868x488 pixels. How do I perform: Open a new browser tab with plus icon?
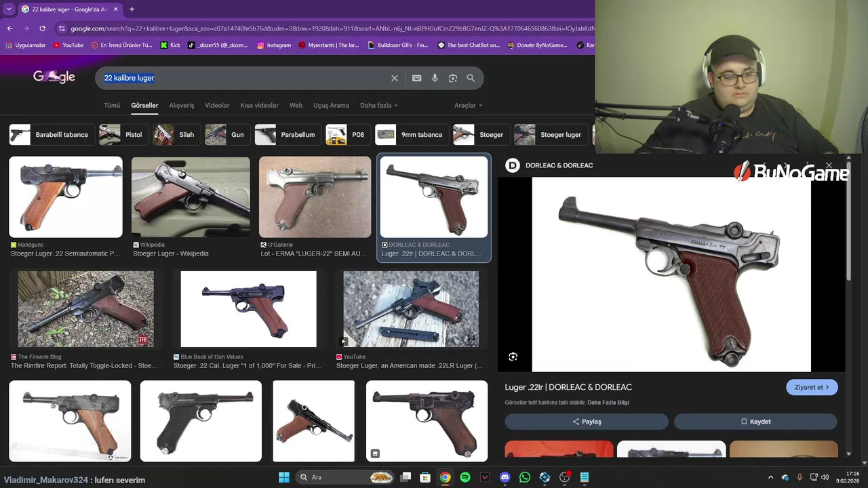pyautogui.click(x=132, y=9)
